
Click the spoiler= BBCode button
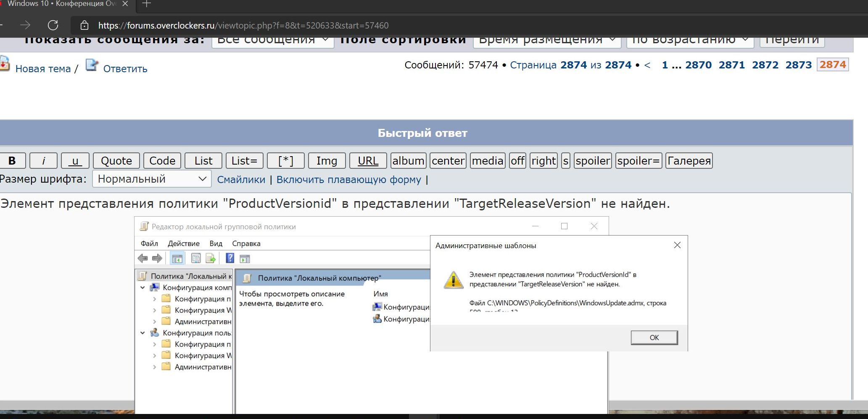(x=638, y=161)
